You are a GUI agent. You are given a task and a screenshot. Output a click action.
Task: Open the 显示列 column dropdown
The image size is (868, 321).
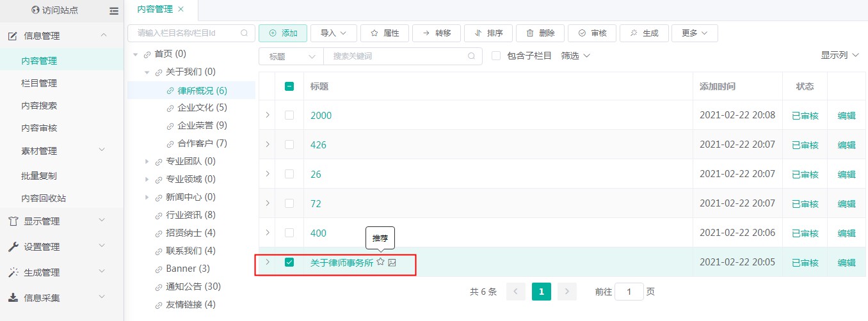[842, 56]
